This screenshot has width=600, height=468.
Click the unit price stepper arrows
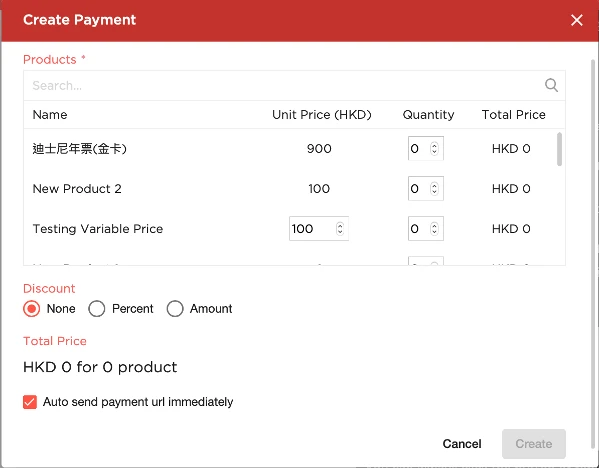tap(341, 229)
